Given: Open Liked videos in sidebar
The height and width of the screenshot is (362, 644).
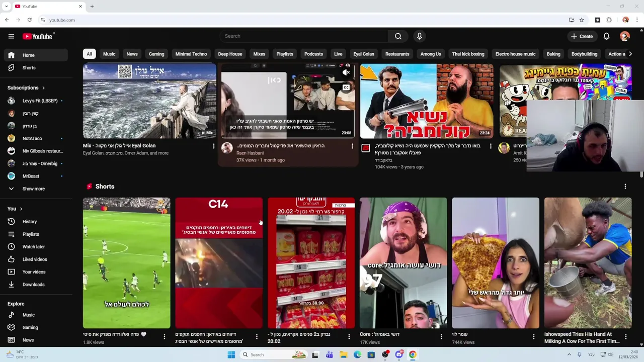Looking at the screenshot, I should point(35,259).
